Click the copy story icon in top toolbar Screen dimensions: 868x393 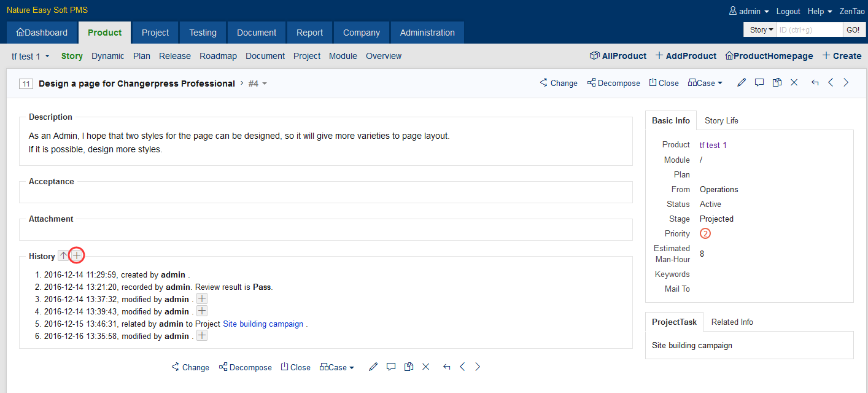(x=777, y=83)
